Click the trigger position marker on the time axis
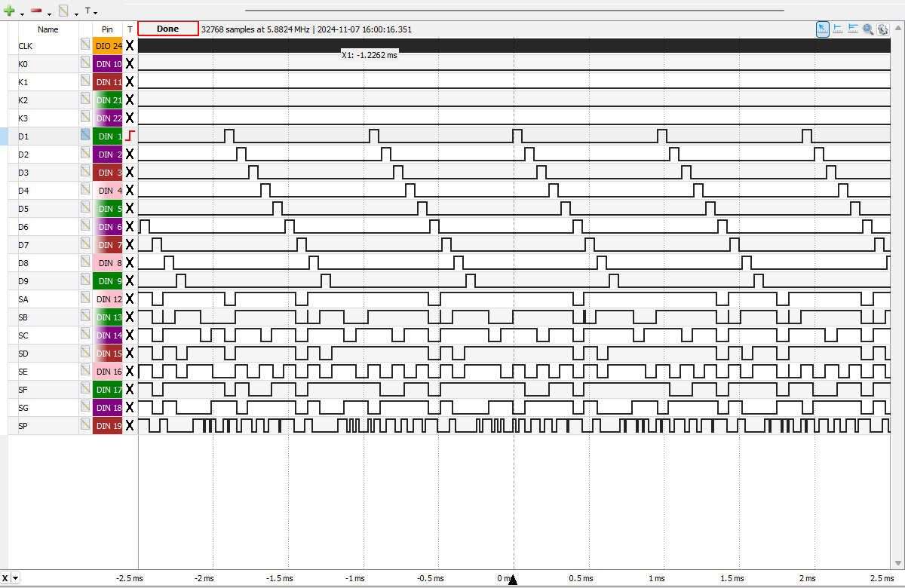Viewport: 905px width, 588px height. (513, 579)
